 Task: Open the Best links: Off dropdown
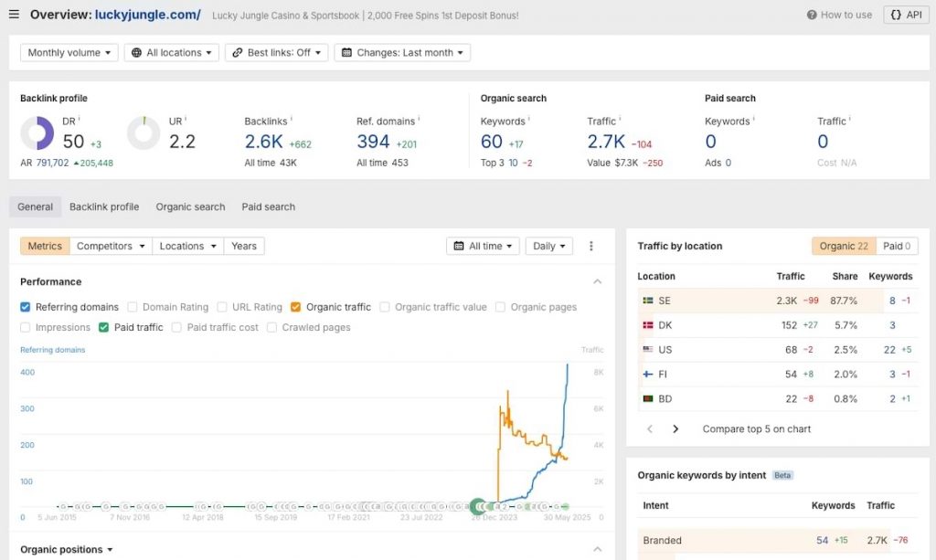coord(276,52)
